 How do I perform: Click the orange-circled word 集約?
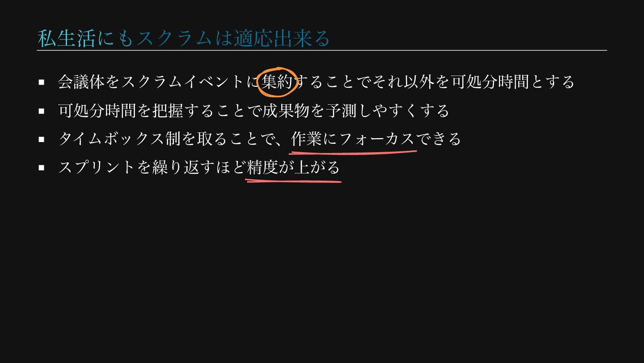coord(277,82)
